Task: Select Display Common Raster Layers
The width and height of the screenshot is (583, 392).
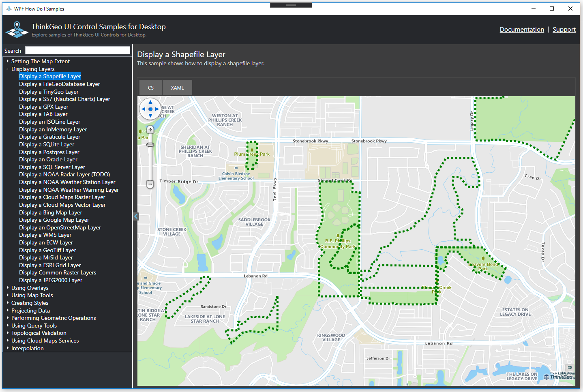Action: [x=58, y=272]
